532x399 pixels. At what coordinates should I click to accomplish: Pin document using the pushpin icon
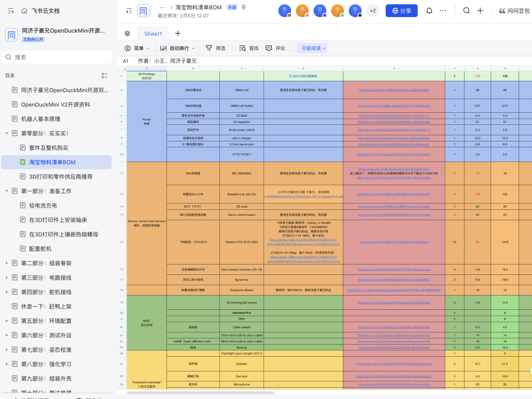pos(244,7)
